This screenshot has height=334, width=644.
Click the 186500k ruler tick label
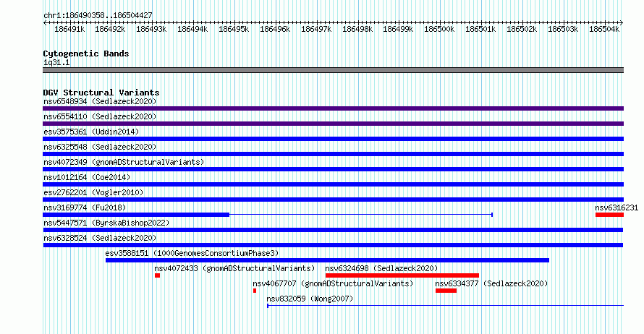click(x=439, y=29)
